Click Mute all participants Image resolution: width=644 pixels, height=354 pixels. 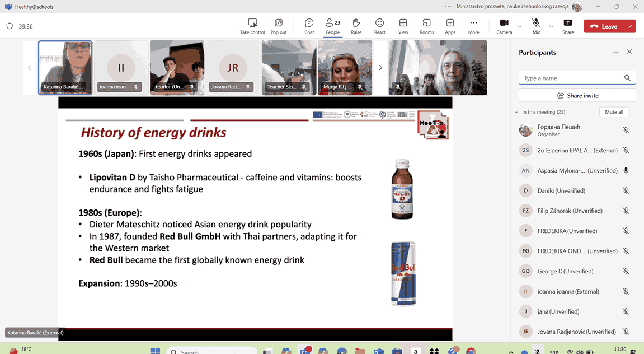(x=614, y=112)
